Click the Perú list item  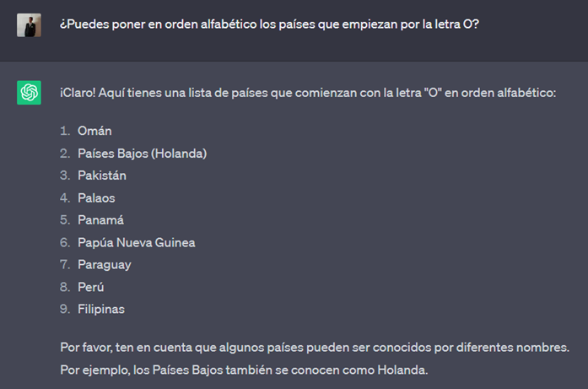[91, 288]
